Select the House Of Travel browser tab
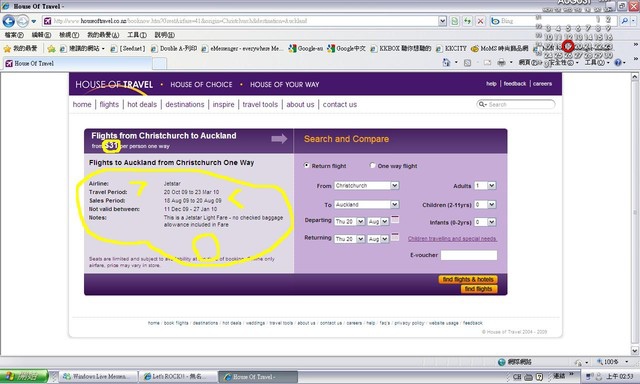Viewport: 640px width, 384px height. click(x=78, y=63)
